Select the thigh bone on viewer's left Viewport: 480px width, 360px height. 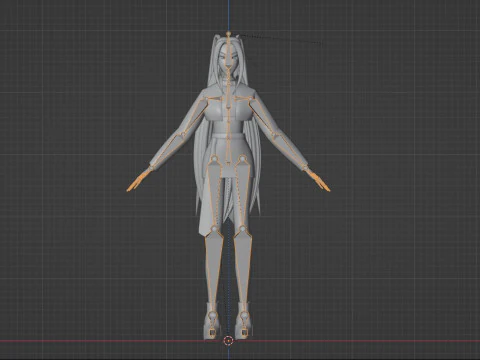[x=214, y=194]
